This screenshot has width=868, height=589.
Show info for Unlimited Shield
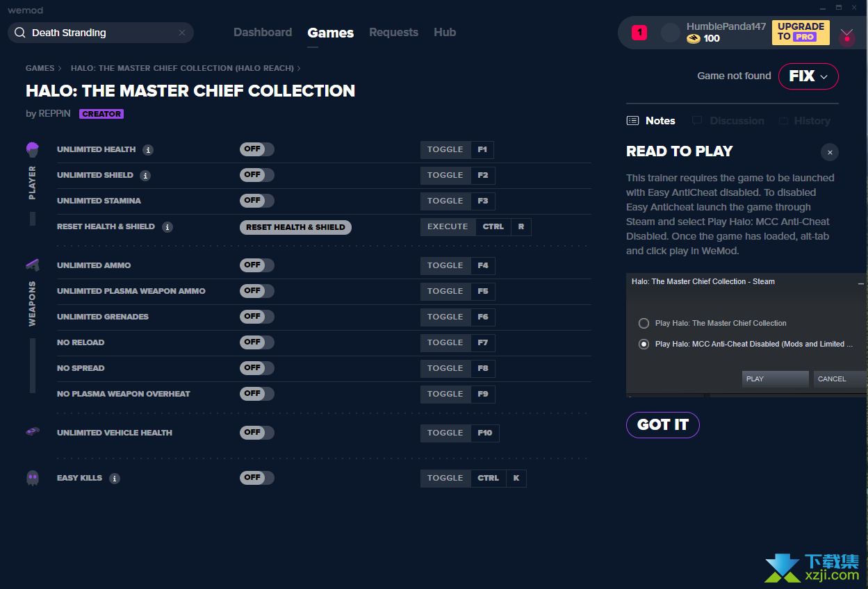click(145, 176)
